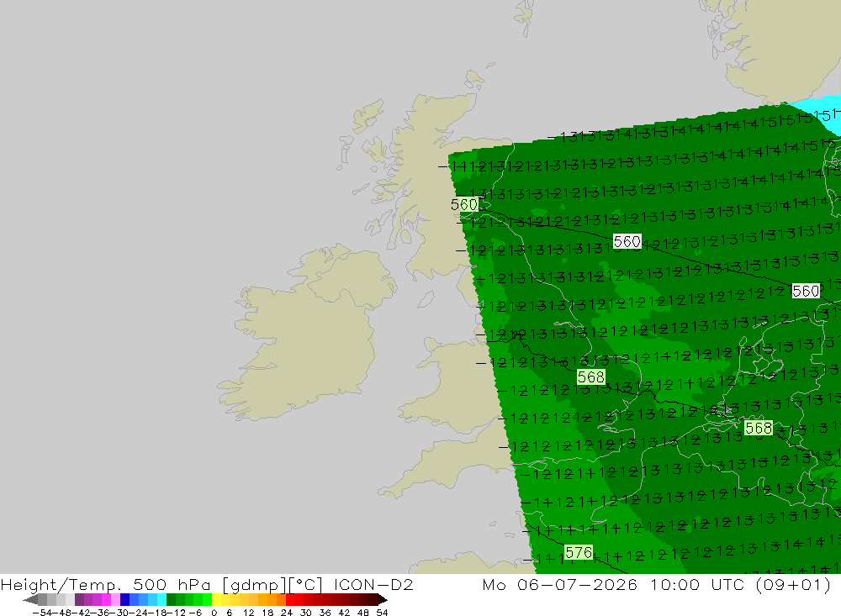Image resolution: width=841 pixels, height=616 pixels.
Task: Click the '30' label under the red legend section
Action: (x=306, y=613)
